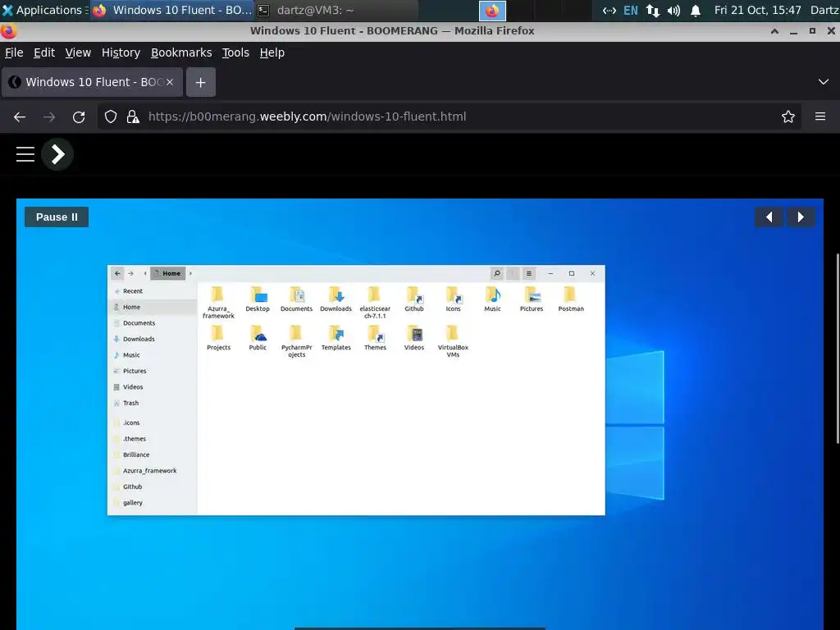The image size is (840, 630).
Task: Click the round chevron site logo
Action: 57,154
